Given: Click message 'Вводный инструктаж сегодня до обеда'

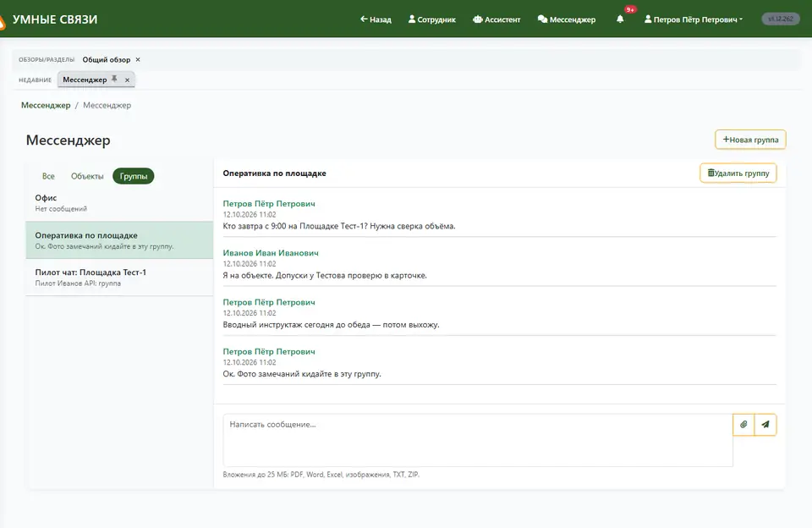Looking at the screenshot, I should (x=331, y=324).
